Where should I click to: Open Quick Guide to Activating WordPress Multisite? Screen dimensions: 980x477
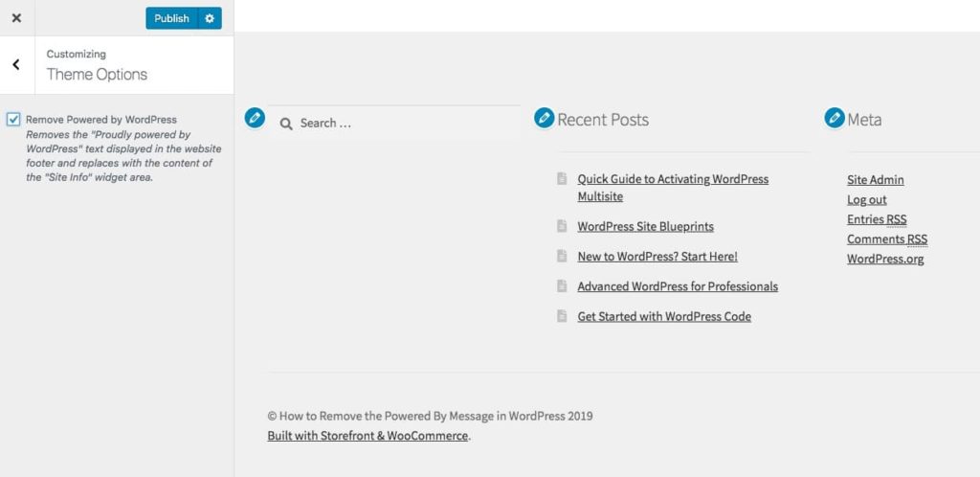pyautogui.click(x=672, y=179)
